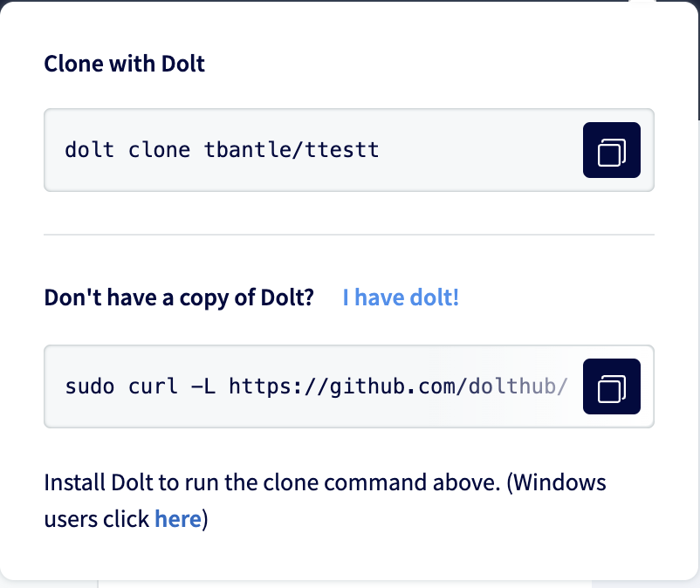Viewport: 700px width, 588px height.
Task: Click the 'Clone with Dolt' heading
Action: point(124,63)
